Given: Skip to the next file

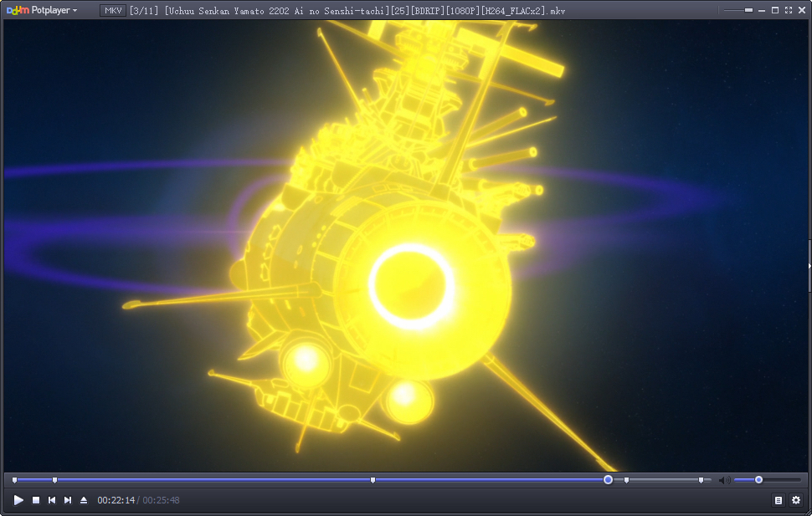Looking at the screenshot, I should [x=67, y=500].
